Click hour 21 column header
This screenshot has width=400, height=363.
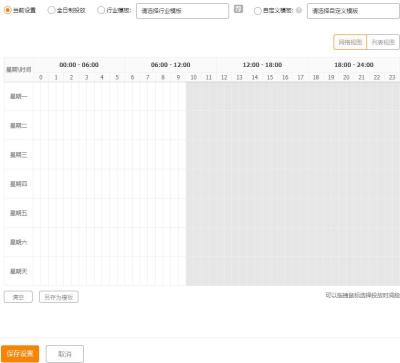(362, 77)
